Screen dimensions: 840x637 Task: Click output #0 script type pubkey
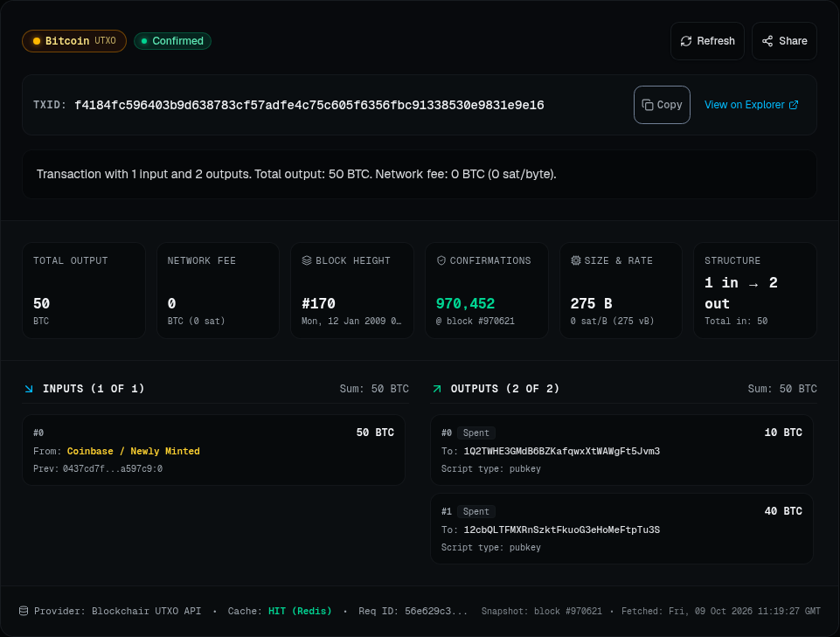tap(490, 468)
